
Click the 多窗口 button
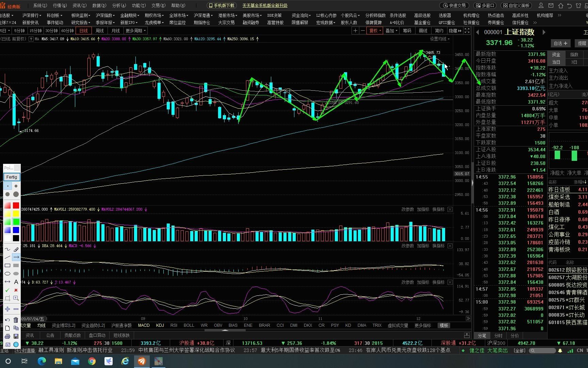coord(485,5)
